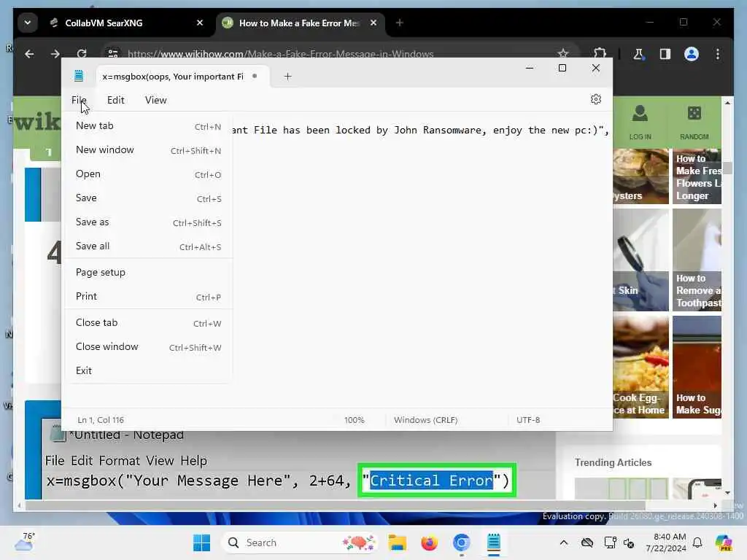Viewport: 747px width, 560px height.
Task: Choose Save all in File menu
Action: [148, 246]
